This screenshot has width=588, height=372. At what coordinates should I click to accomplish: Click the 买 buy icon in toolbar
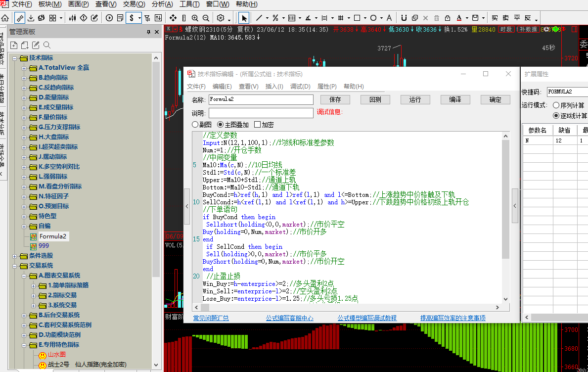tap(495, 18)
